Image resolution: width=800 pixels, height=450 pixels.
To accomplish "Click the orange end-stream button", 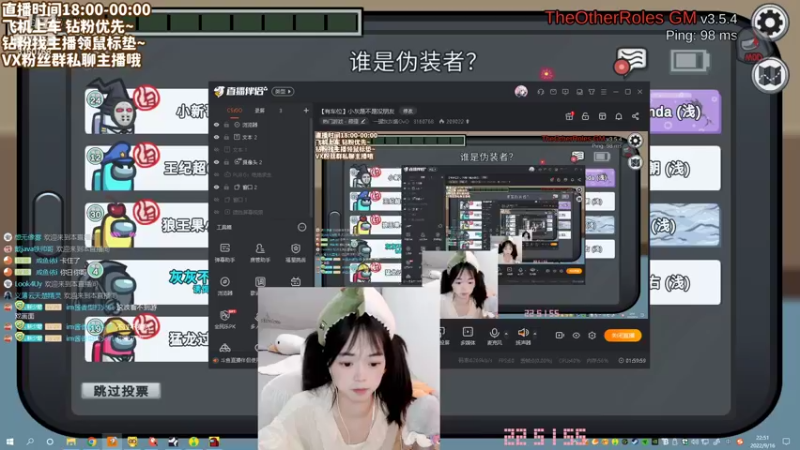I will click(x=623, y=335).
